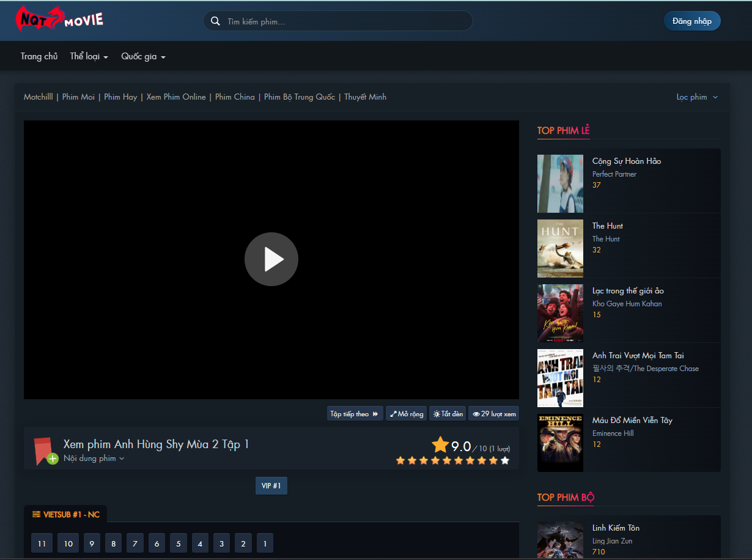Click the Đăng nhập login button

pyautogui.click(x=692, y=21)
